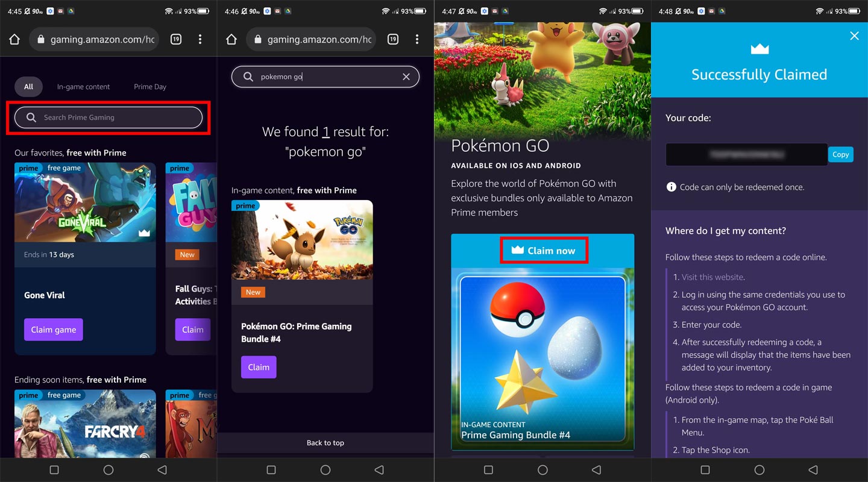Viewport: 868px width, 482px height.
Task: Tap the Back to top bar
Action: point(325,443)
